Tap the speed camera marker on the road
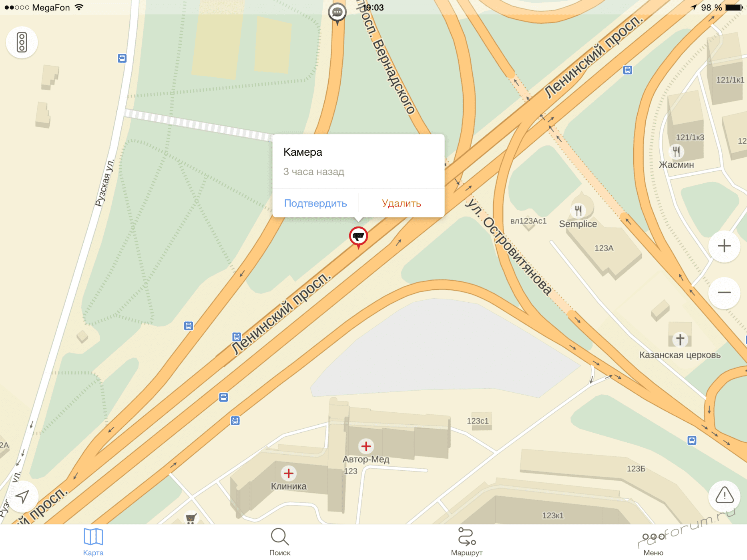The width and height of the screenshot is (747, 560). 358,237
